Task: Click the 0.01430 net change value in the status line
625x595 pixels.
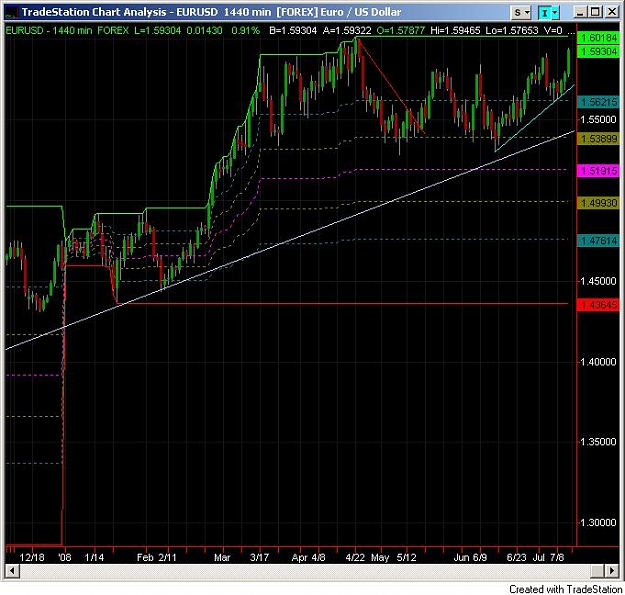Action: [204, 30]
